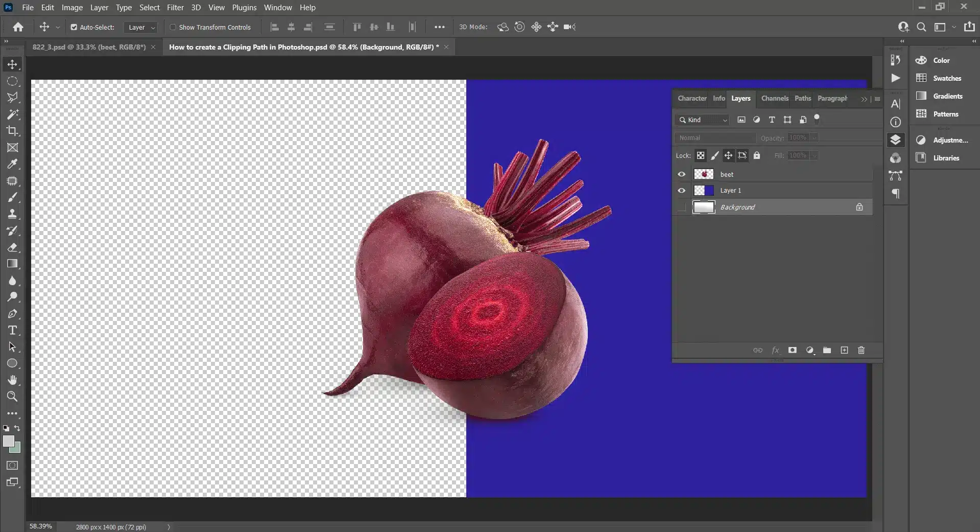
Task: Enable Show Transform Controls checkbox
Action: 173,27
